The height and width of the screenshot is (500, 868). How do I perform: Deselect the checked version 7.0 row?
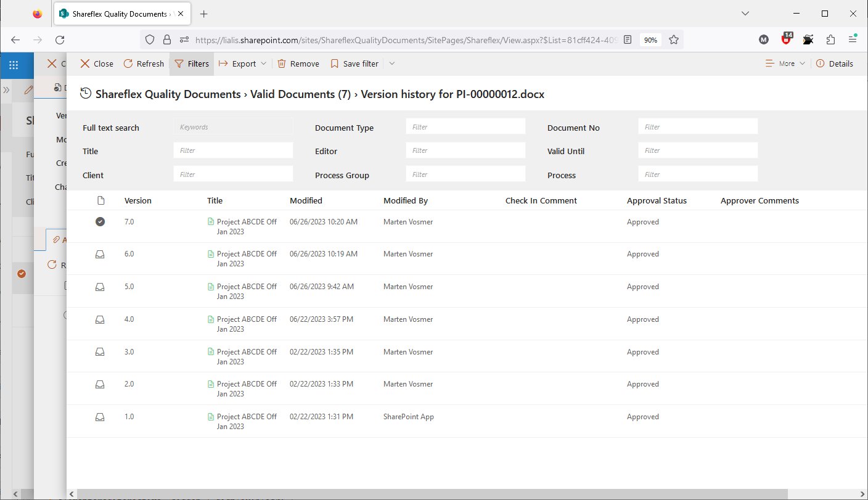(100, 222)
